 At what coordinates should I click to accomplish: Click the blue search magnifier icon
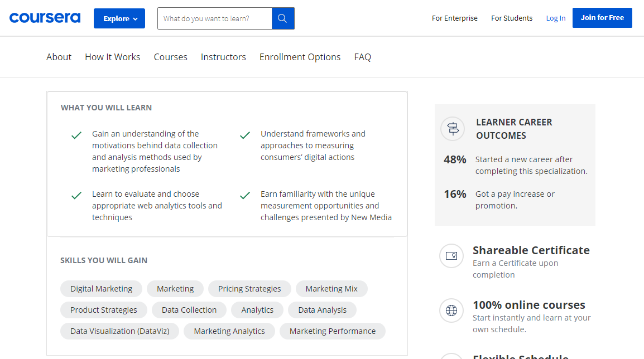pos(282,18)
